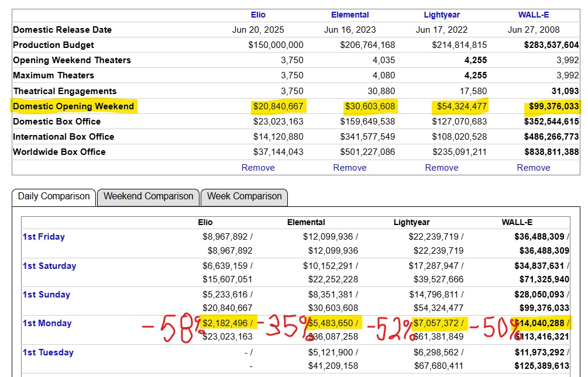Click the Theatrical Engagements row label
Viewport: 588px width, 377px height.
tap(65, 91)
